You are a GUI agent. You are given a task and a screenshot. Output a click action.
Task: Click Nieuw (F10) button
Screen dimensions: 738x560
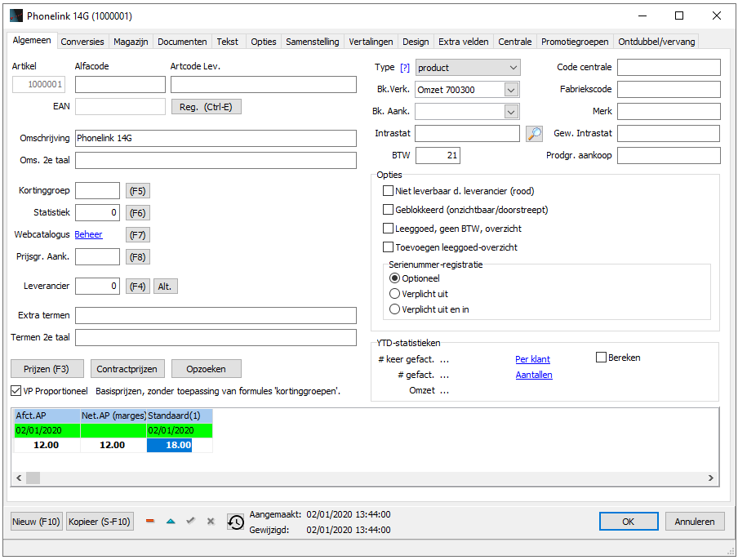click(x=36, y=522)
